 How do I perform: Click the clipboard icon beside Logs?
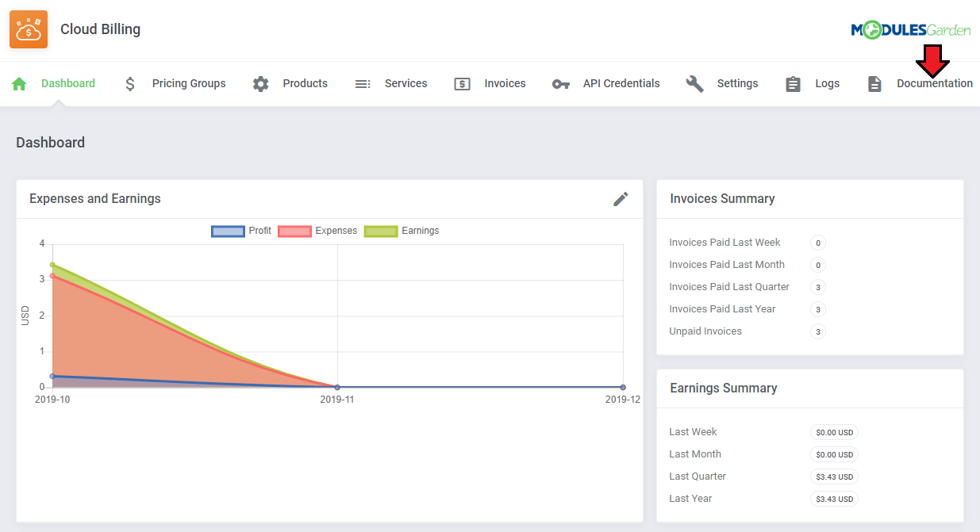pyautogui.click(x=793, y=84)
